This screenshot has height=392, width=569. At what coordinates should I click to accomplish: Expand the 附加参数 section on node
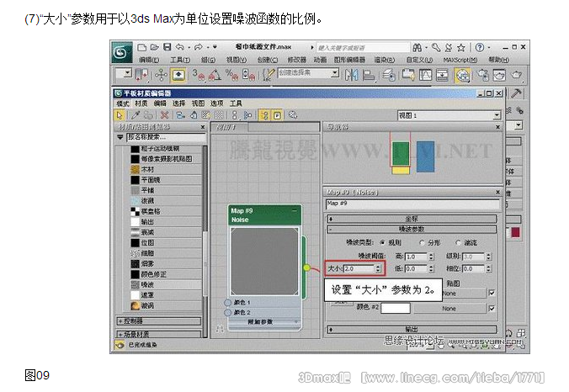264,321
